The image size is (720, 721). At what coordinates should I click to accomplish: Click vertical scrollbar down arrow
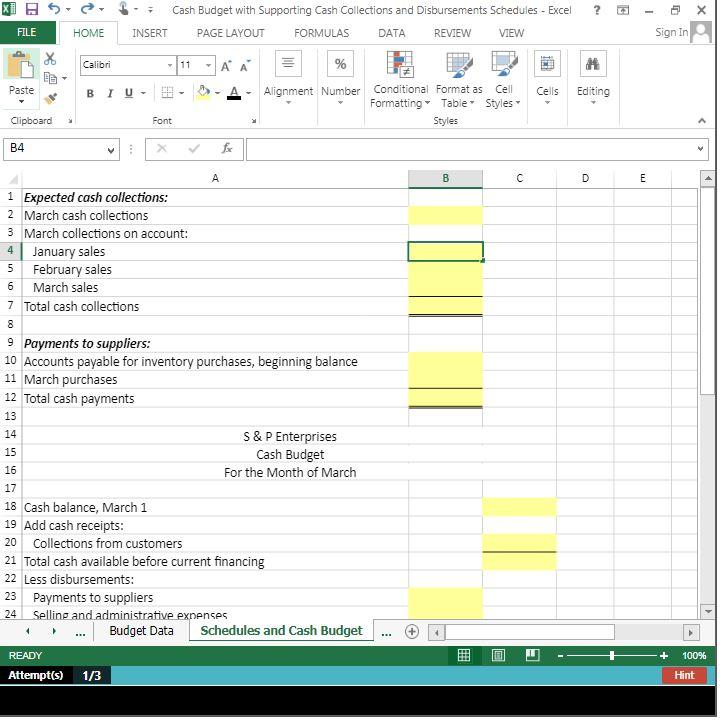pos(708,611)
